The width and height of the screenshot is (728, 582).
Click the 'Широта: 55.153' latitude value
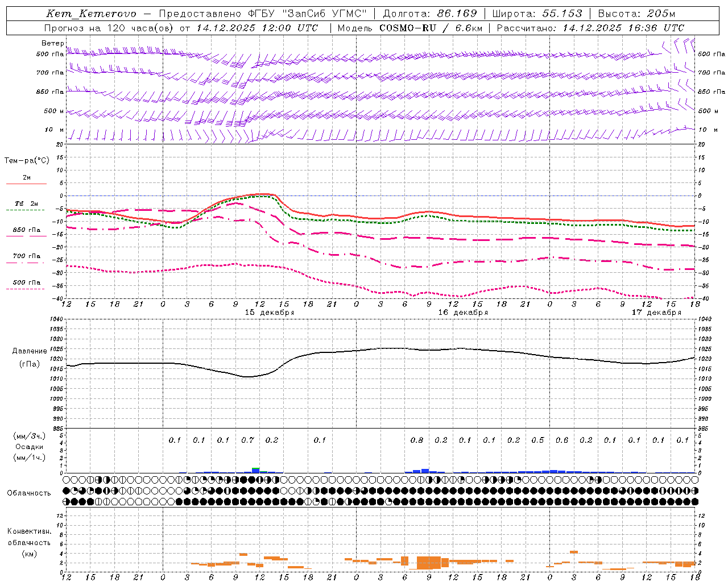click(x=537, y=14)
